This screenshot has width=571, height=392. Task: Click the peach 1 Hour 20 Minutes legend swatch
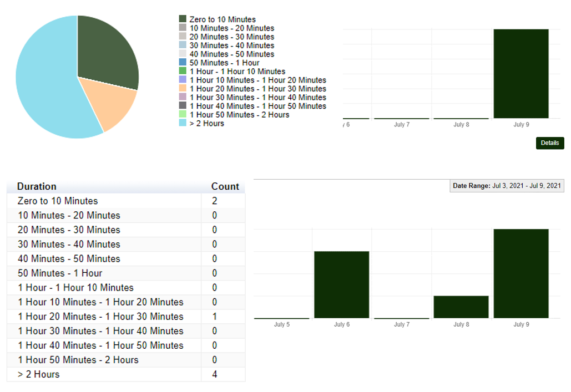[x=183, y=89]
